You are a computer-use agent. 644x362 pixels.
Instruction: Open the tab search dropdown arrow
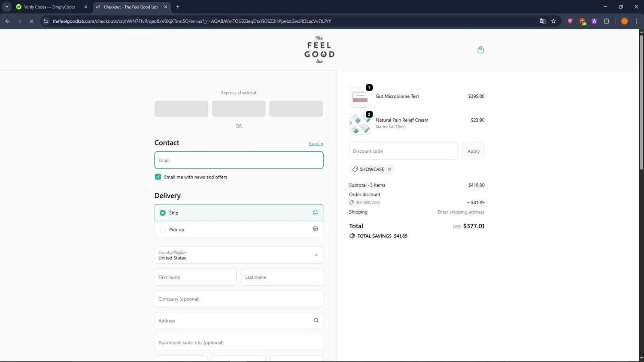(6, 7)
